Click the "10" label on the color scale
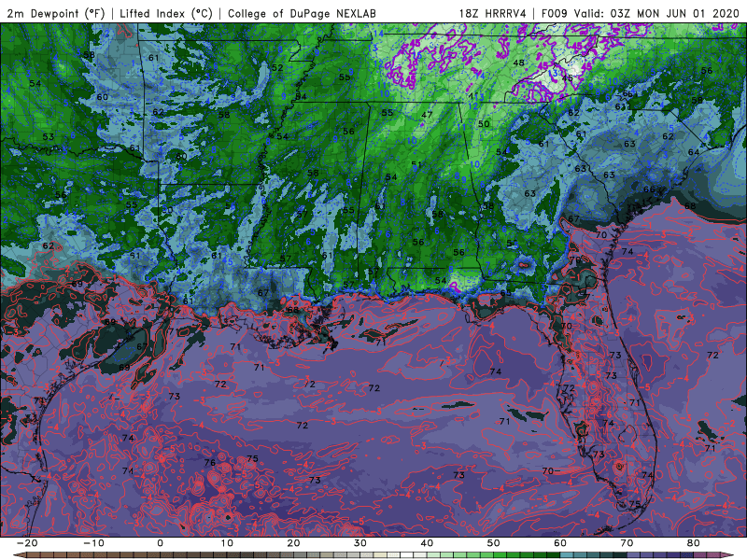Viewport: 747px width, 560px height. tap(227, 543)
